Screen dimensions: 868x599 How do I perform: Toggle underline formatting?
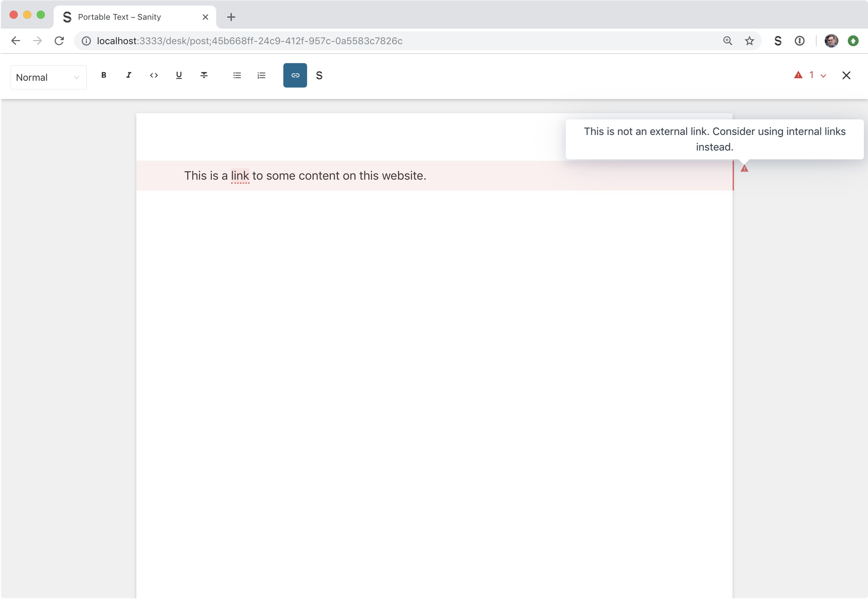coord(179,75)
